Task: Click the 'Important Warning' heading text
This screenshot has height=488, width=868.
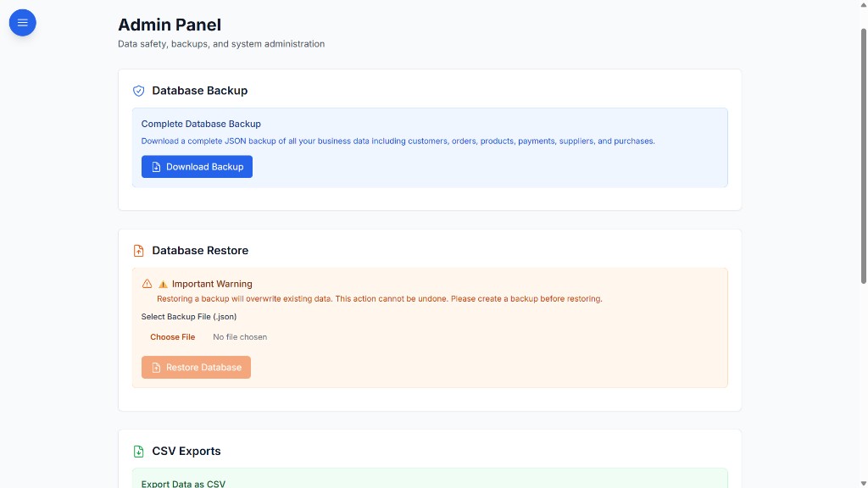Action: [212, 284]
